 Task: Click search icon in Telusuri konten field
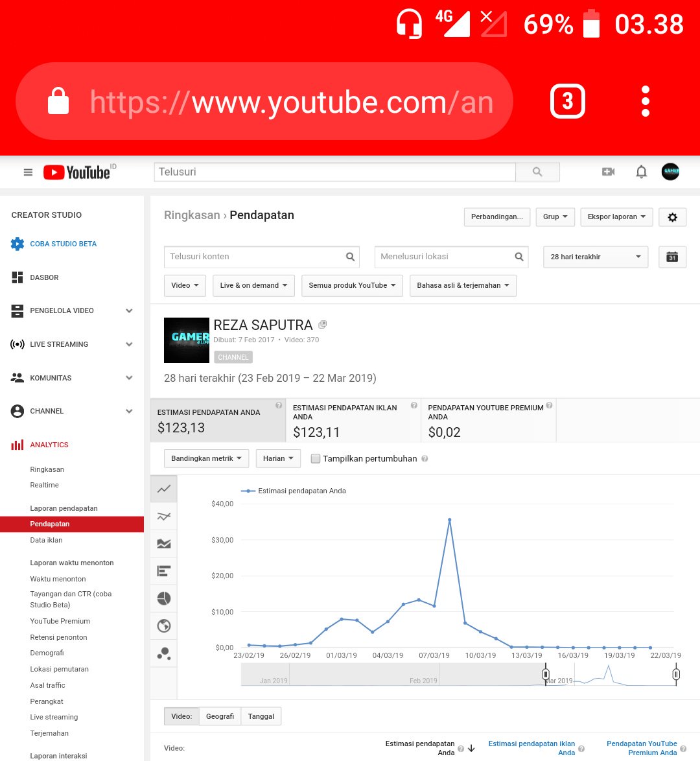click(x=350, y=257)
